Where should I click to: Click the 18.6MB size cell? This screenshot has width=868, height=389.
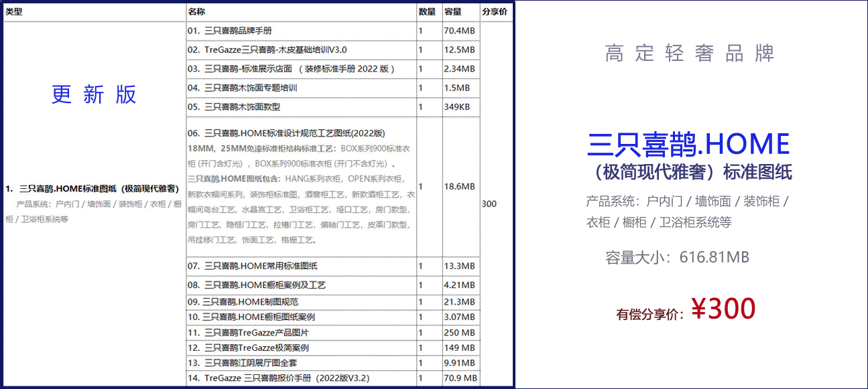point(459,187)
